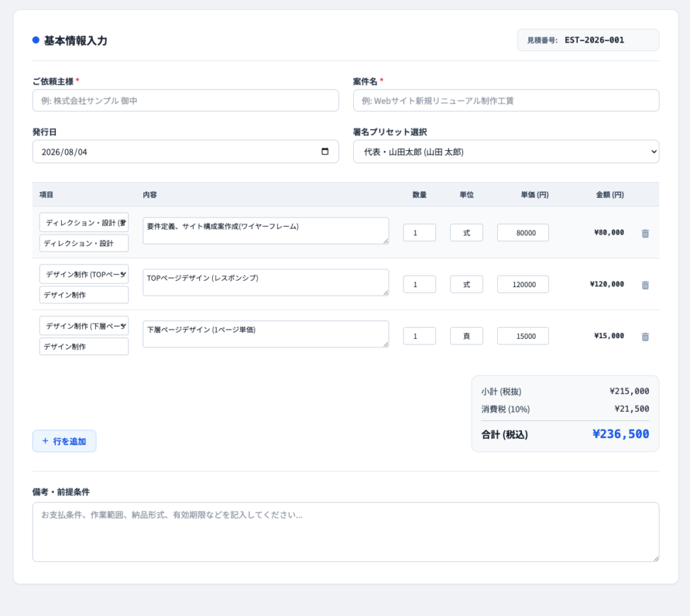Delete the 下層ページデザイン row

[x=645, y=337]
